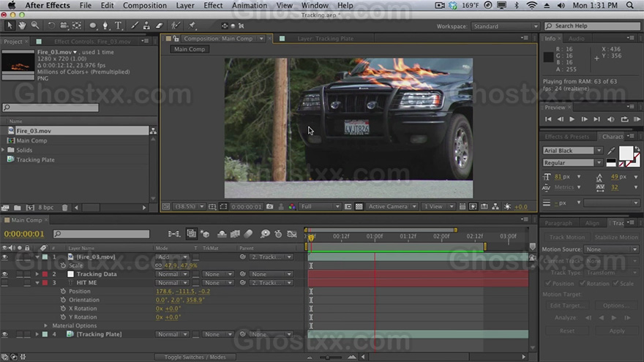Click the Fire_03.mov thumbnail preview
This screenshot has width=644, height=362.
pos(18,65)
